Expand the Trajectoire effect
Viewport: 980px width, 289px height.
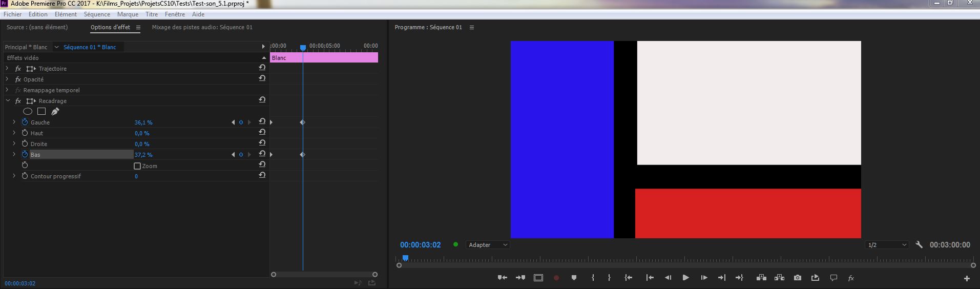7,68
